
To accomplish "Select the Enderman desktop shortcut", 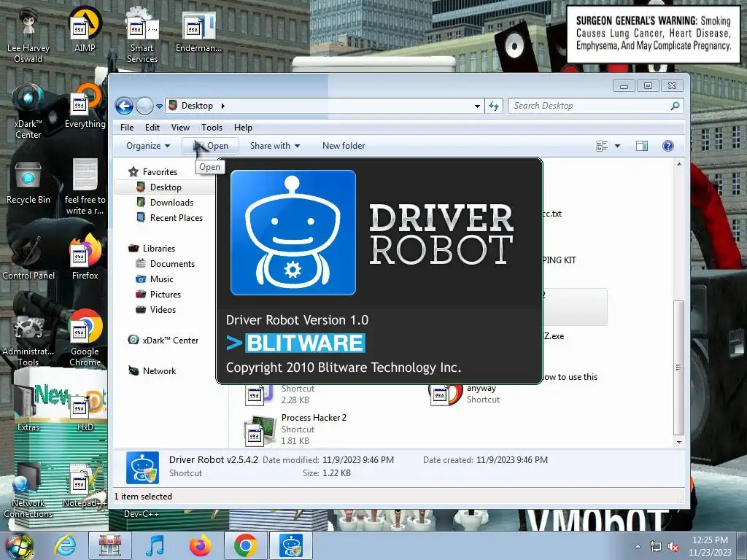I will (198, 31).
